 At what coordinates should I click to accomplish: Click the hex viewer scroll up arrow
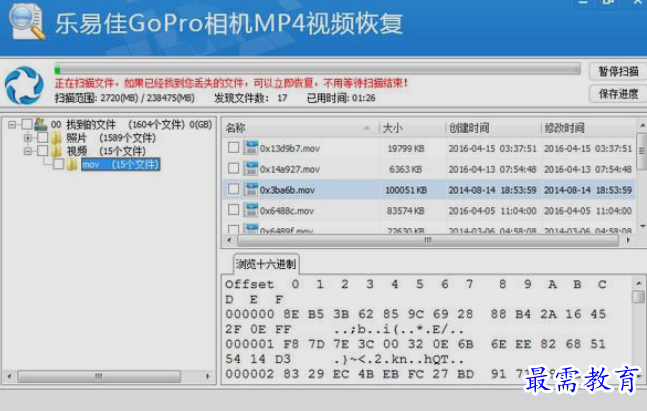coord(638,283)
